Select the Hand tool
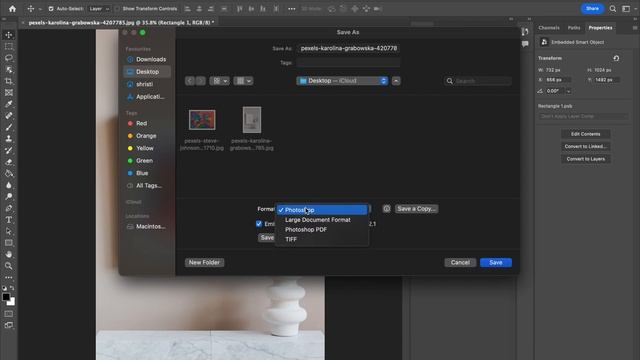Viewport: 640px width, 360px height. [x=9, y=254]
